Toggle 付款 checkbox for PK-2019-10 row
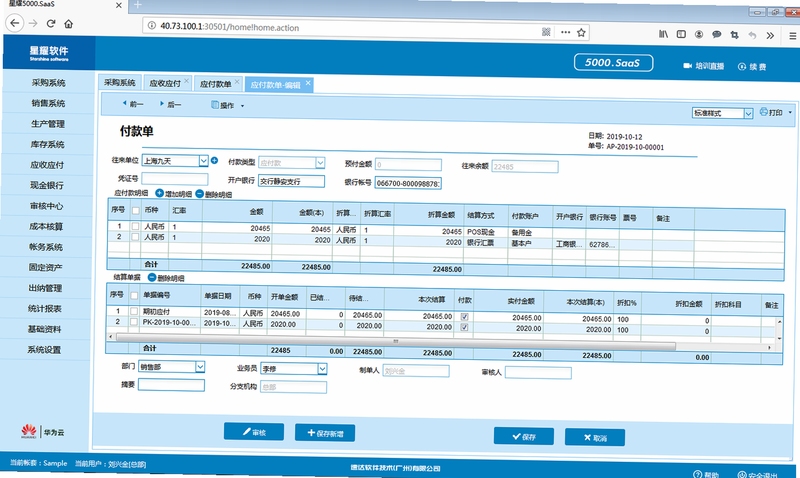 [464, 327]
